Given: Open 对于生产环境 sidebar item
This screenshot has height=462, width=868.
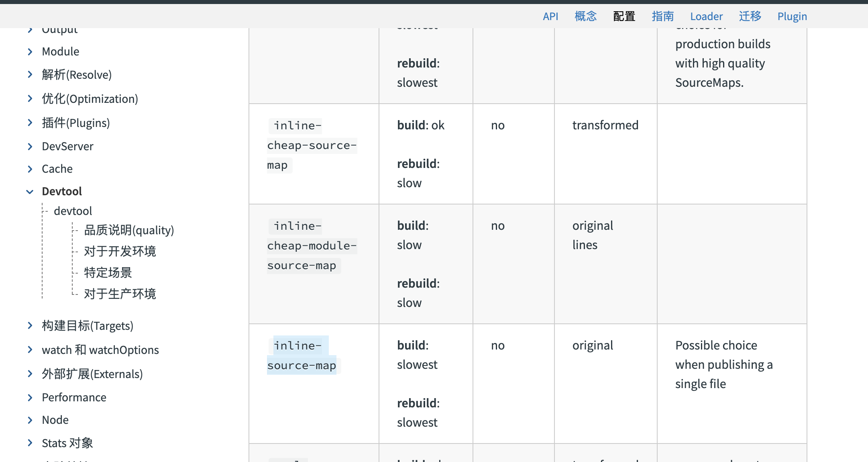Looking at the screenshot, I should (120, 294).
